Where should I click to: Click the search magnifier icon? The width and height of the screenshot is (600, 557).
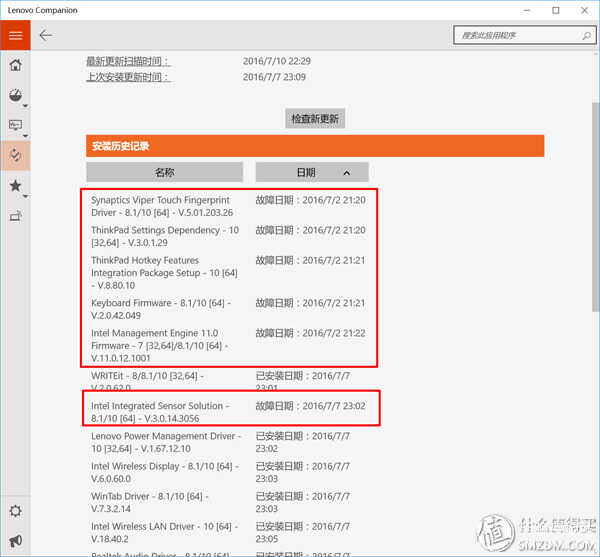586,36
